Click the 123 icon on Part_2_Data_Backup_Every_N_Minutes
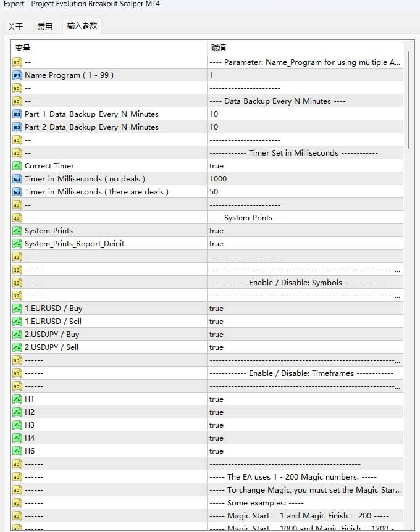 pyautogui.click(x=17, y=127)
